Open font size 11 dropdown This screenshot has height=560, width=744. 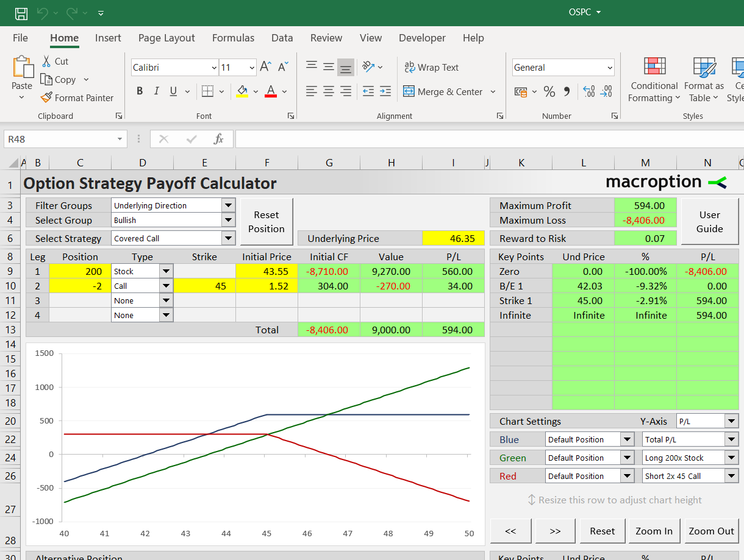tap(252, 68)
